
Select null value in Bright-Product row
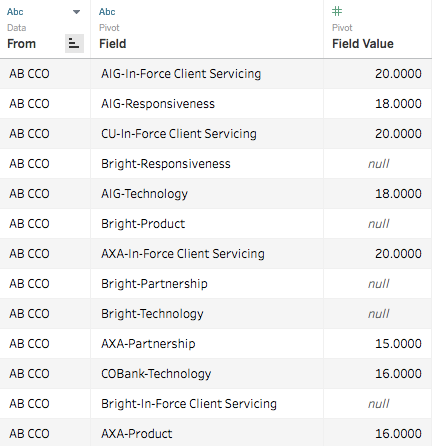click(379, 224)
